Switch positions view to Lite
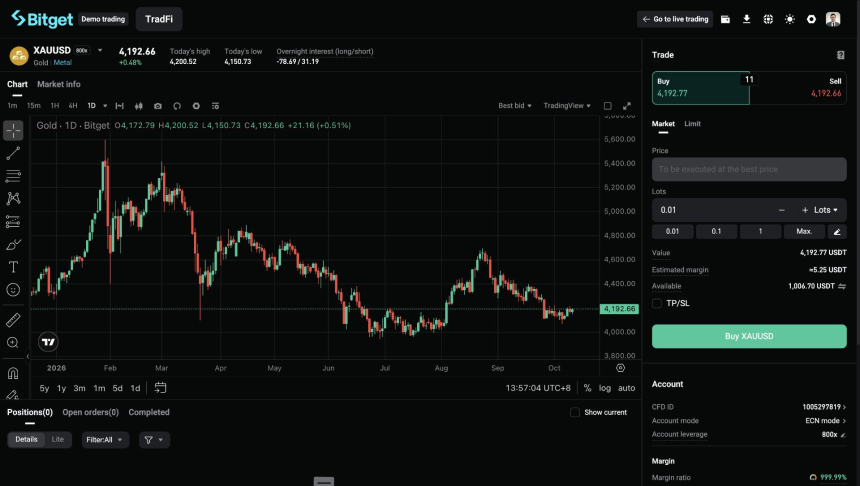The image size is (860, 486). coord(58,439)
